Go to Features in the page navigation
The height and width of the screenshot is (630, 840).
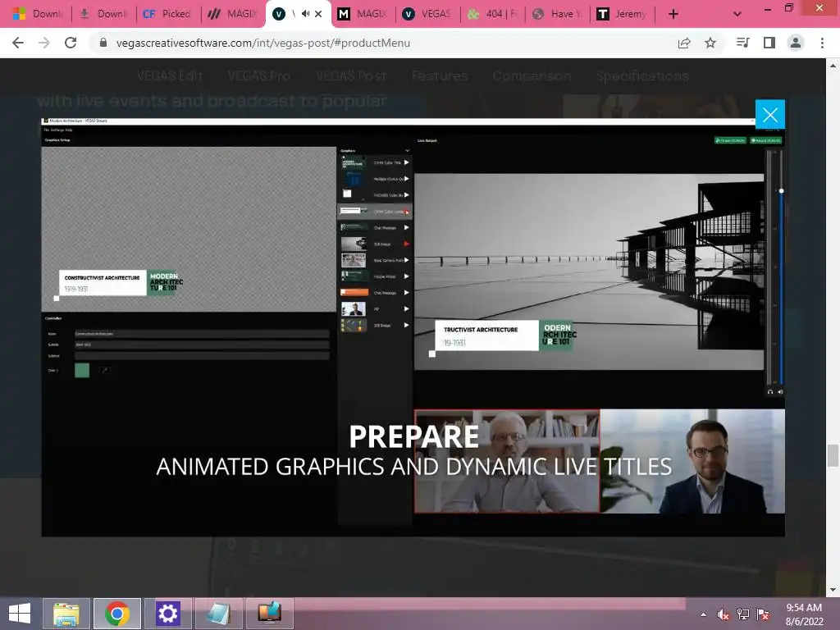pos(440,76)
